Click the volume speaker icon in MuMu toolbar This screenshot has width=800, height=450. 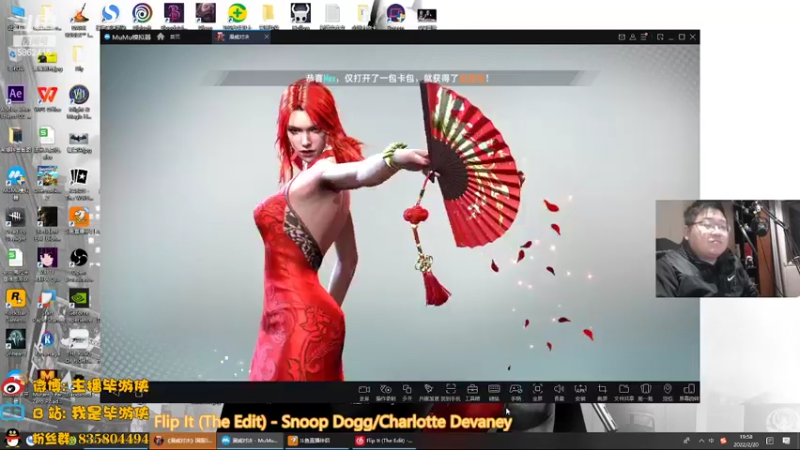click(x=559, y=390)
